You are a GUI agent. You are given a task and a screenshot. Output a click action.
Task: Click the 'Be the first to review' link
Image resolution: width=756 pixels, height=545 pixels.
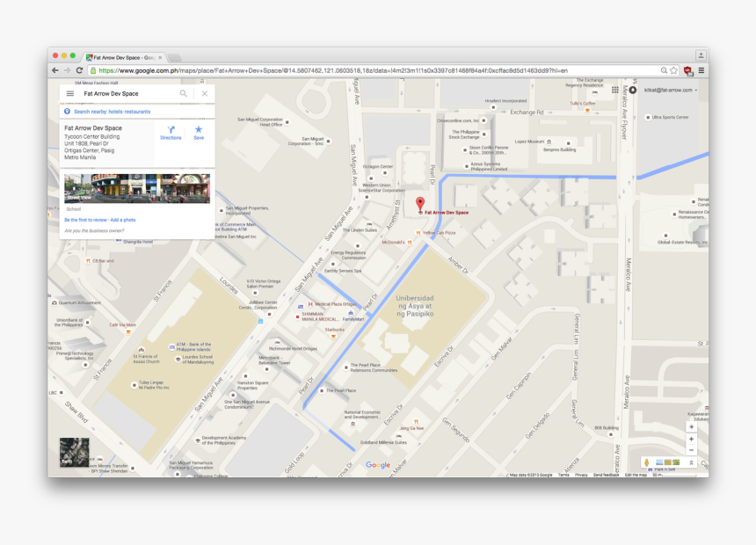tap(85, 220)
